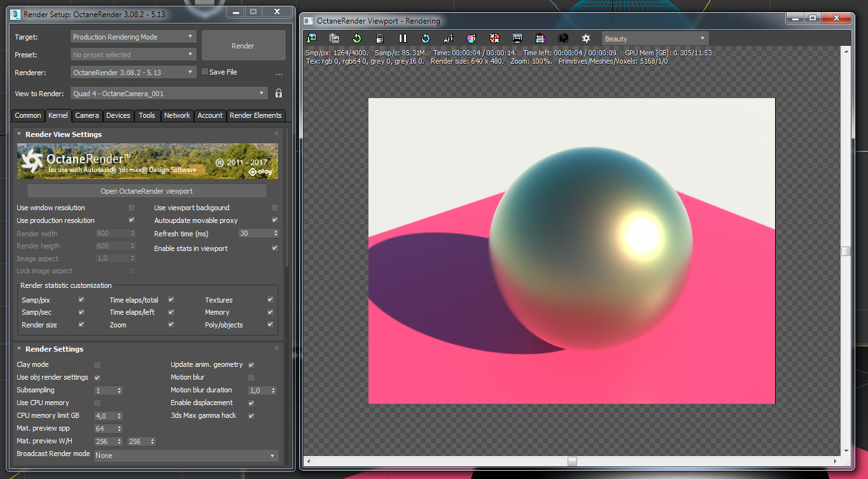Toggle the Motion blur checkbox
868x479 pixels.
251,378
